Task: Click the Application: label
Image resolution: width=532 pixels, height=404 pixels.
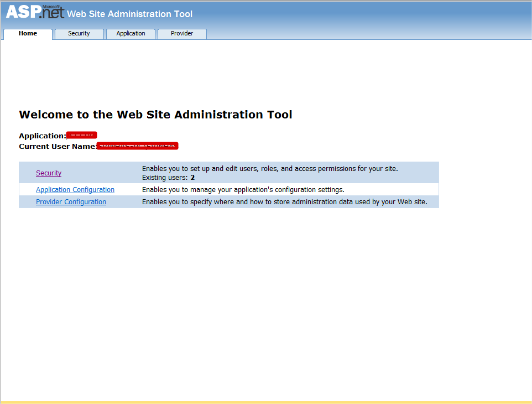Action: [42, 136]
